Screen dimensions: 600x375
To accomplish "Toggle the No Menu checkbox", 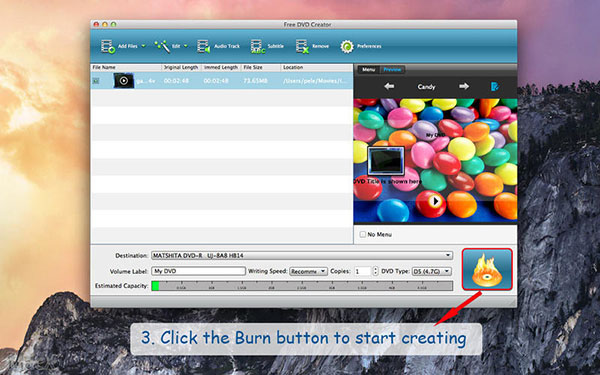I will click(362, 234).
